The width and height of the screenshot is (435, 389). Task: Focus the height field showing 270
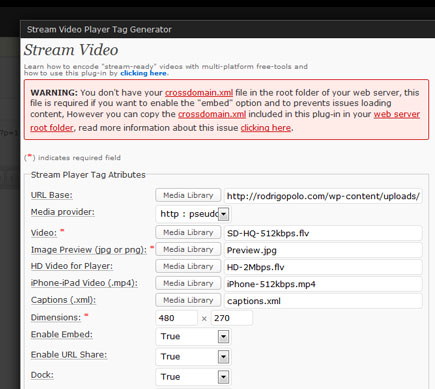[x=232, y=318]
